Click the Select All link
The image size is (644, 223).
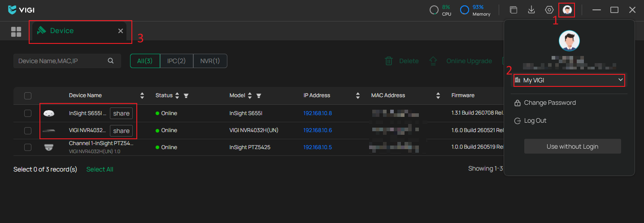click(x=100, y=169)
